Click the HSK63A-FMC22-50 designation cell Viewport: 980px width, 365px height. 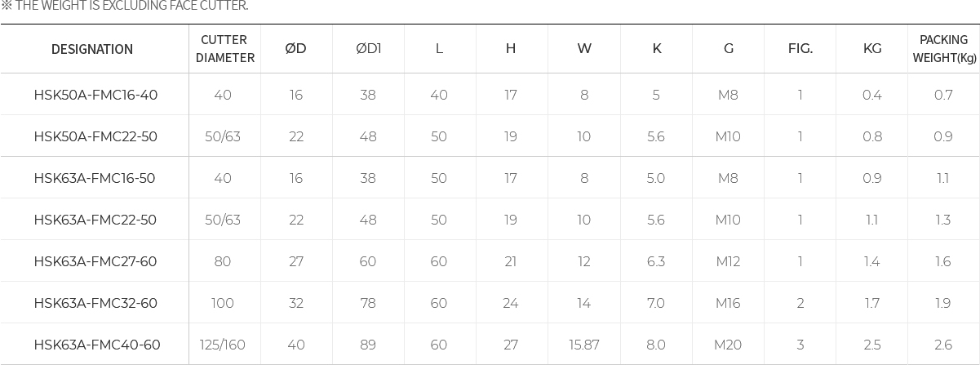[95, 220]
